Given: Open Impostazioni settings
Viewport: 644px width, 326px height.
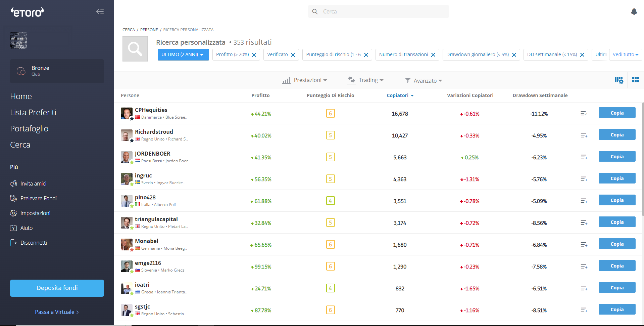Looking at the screenshot, I should coord(30,213).
